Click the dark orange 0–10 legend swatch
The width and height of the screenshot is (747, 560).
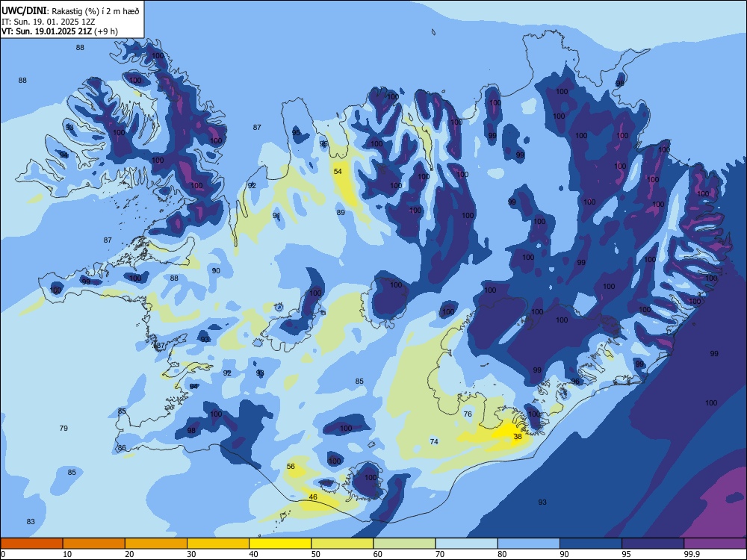pyautogui.click(x=31, y=544)
